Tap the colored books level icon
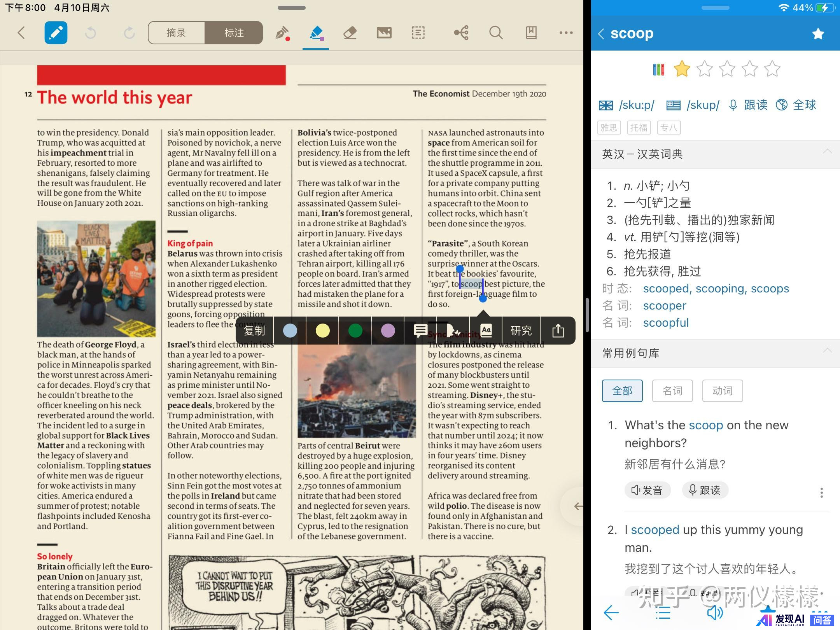Viewport: 840px width, 630px height. click(658, 70)
